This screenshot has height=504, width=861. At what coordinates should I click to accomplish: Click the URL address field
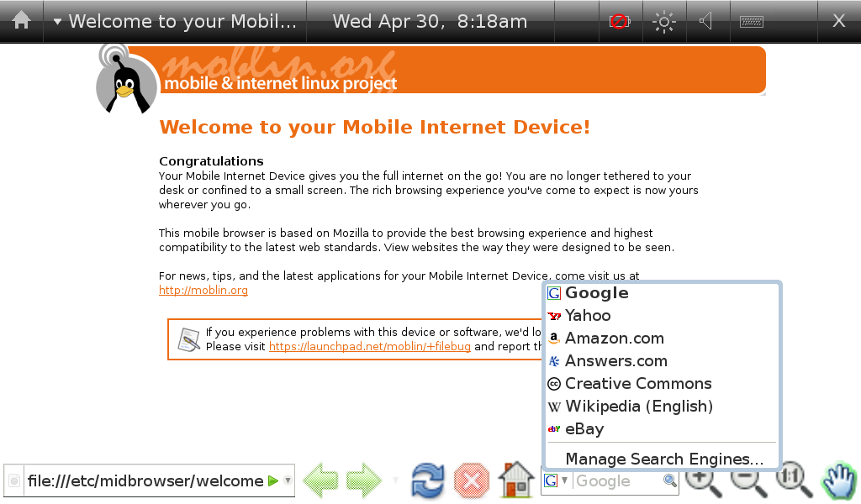[145, 481]
